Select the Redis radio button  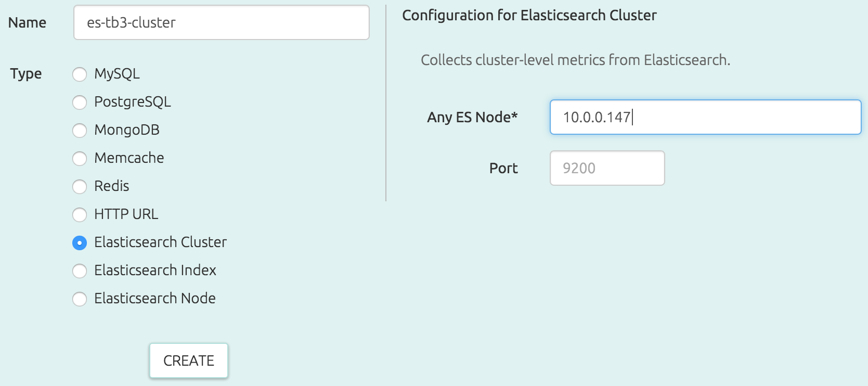80,187
